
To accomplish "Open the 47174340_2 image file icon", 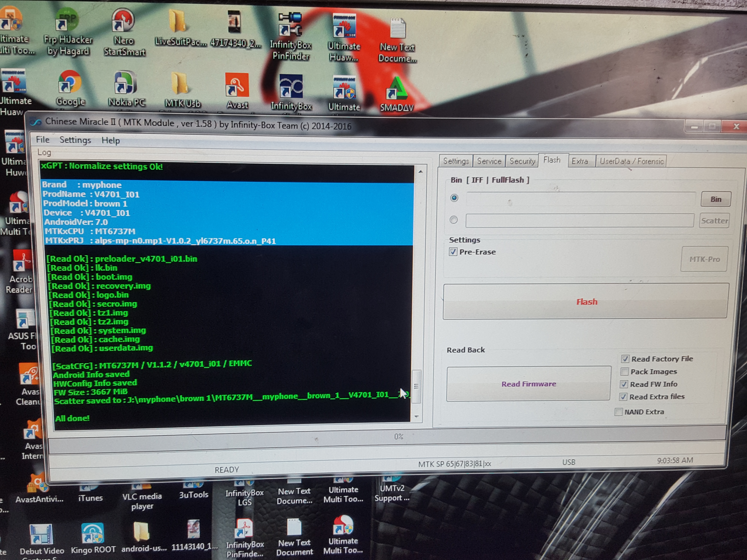I will pos(235,30).
